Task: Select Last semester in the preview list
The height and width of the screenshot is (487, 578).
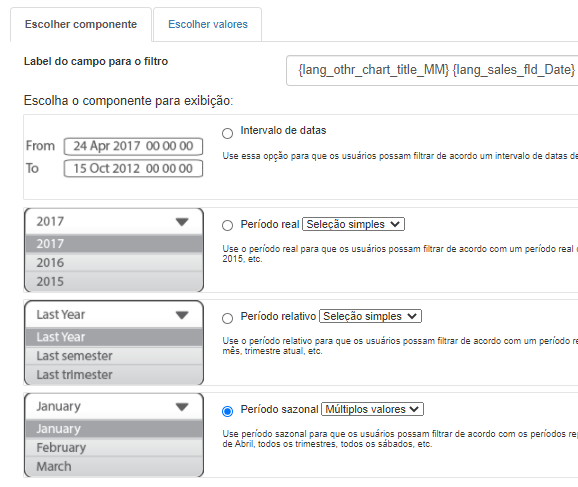Action: coord(114,356)
